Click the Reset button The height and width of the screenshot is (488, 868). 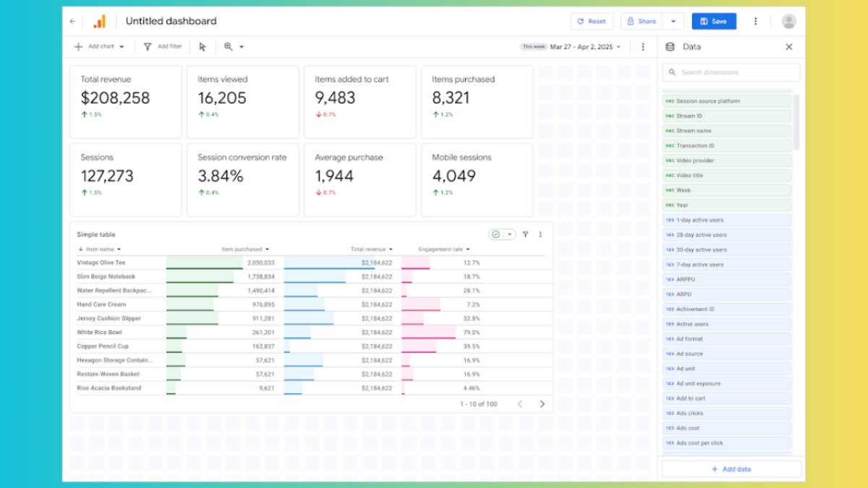[x=592, y=22]
